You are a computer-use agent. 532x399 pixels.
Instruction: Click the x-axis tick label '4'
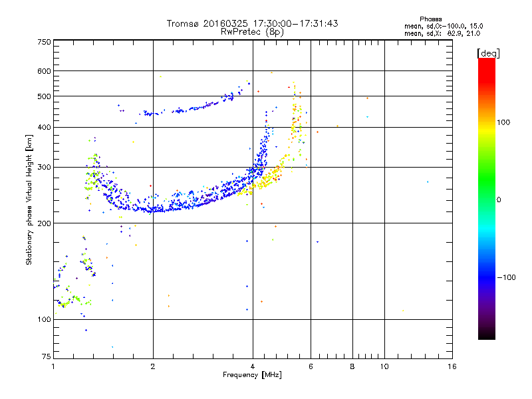(253, 366)
